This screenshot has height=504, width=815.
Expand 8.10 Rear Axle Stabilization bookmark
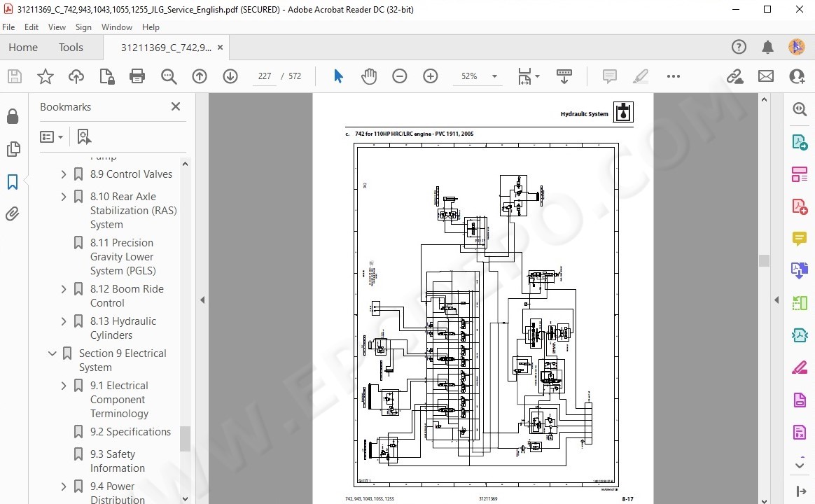pyautogui.click(x=64, y=197)
